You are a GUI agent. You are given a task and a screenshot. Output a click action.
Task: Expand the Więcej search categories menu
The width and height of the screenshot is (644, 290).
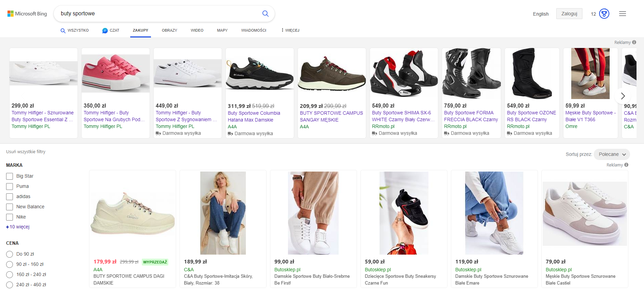[290, 30]
